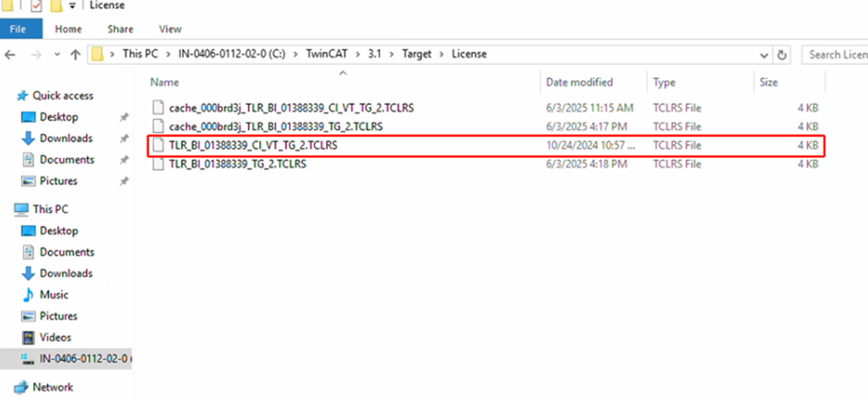Viewport: 868px width, 400px height.
Task: Select IN-0406-0112-02-0 drive in navigation pane
Action: (x=66, y=359)
